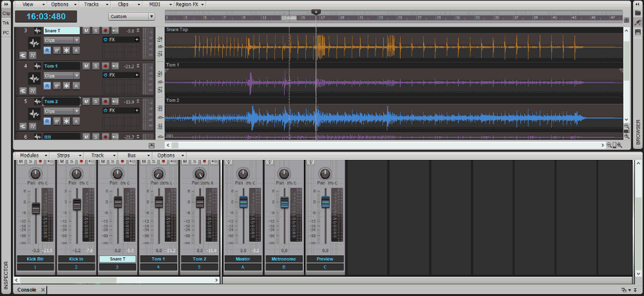
Task: Click the Tom 1 freeze asterisk icon
Action: (x=66, y=86)
